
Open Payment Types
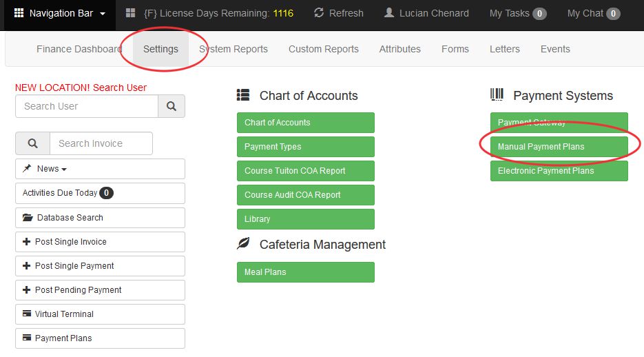point(306,147)
